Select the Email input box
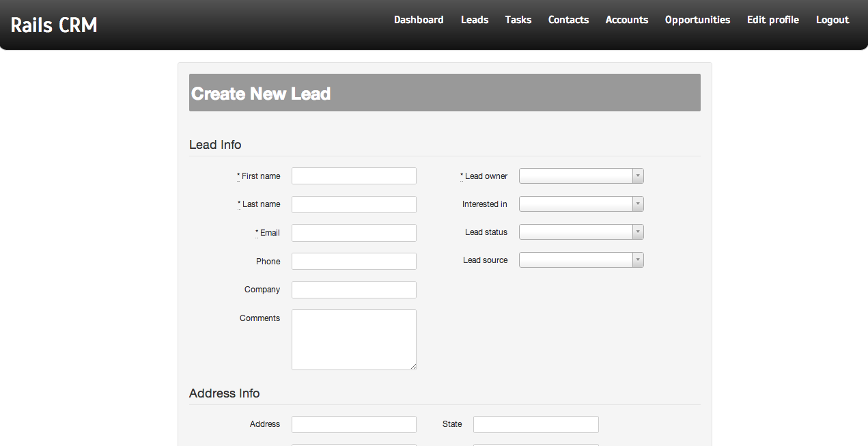Screen dimensions: 868x446 pos(354,233)
